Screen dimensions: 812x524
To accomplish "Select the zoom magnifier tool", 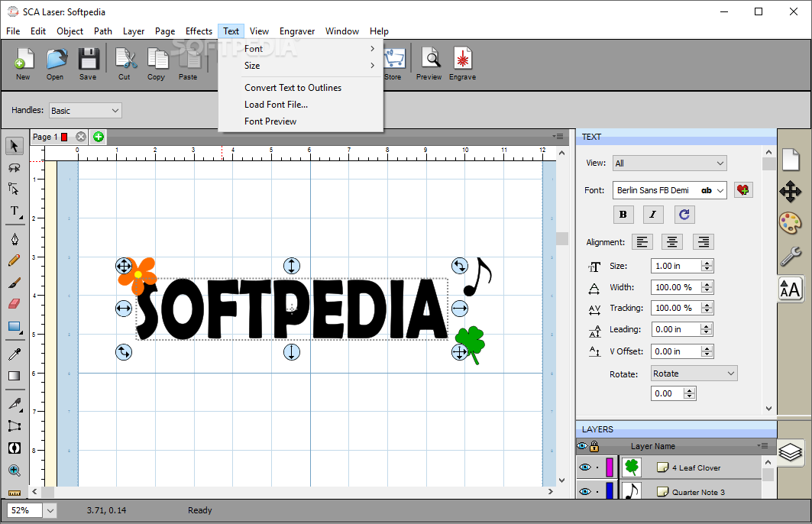I will [x=15, y=471].
